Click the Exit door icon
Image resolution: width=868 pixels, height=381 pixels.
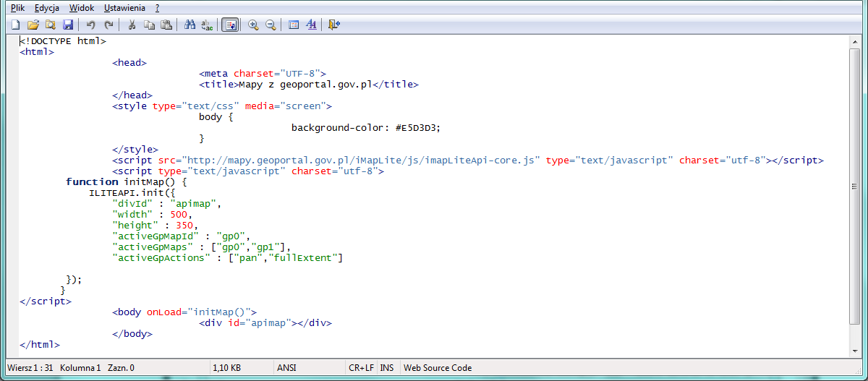coord(333,25)
